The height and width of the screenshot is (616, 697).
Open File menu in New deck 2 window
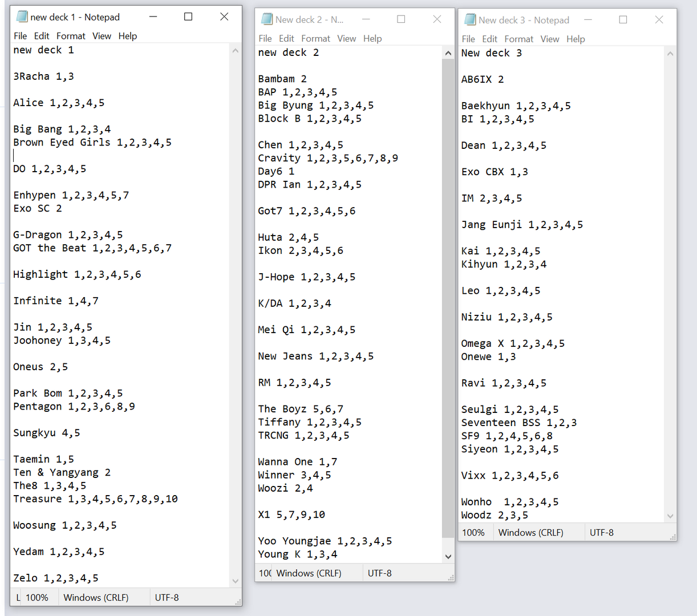(x=265, y=39)
